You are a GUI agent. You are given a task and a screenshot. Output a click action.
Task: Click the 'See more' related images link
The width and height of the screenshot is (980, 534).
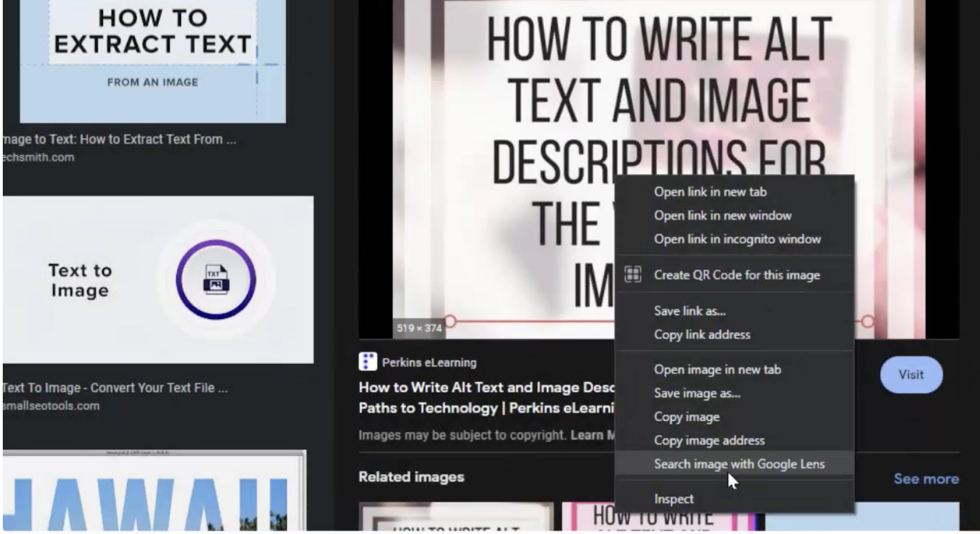coord(926,479)
